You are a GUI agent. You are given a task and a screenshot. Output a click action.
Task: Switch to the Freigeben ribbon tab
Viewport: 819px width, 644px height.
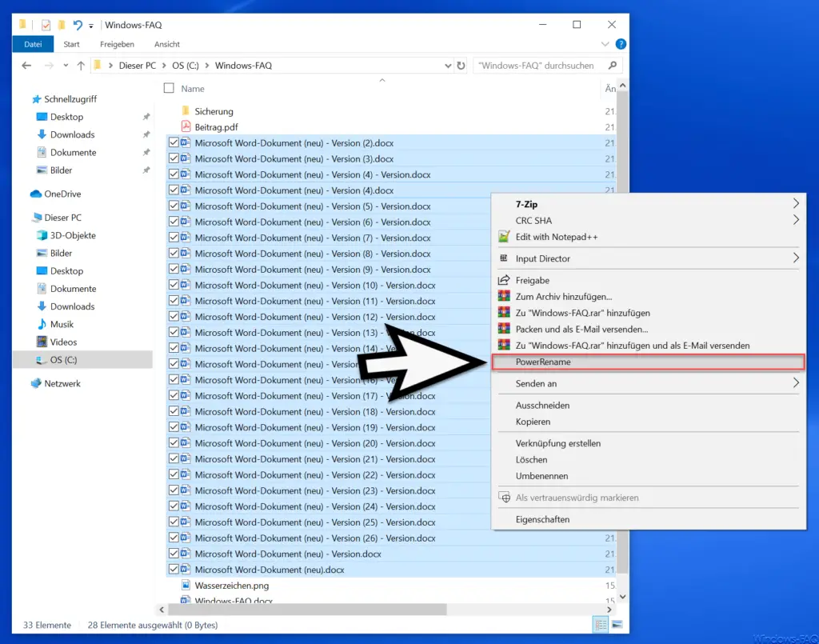point(117,44)
